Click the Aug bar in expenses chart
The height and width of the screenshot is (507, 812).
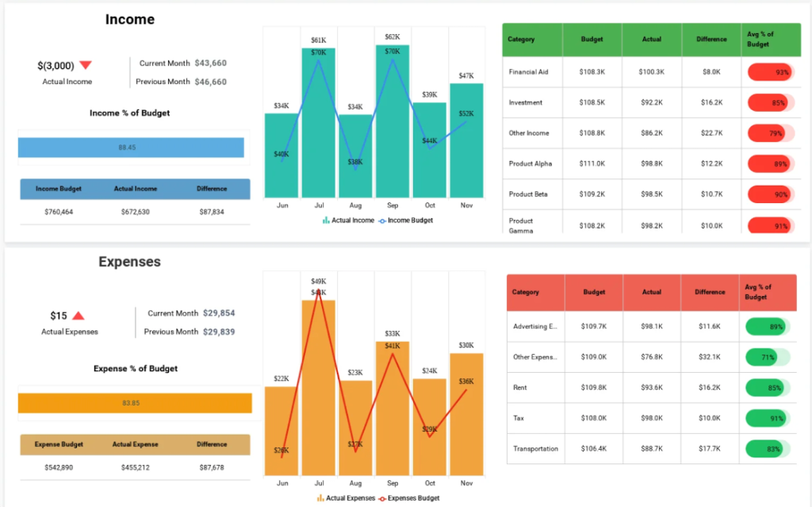(355, 428)
